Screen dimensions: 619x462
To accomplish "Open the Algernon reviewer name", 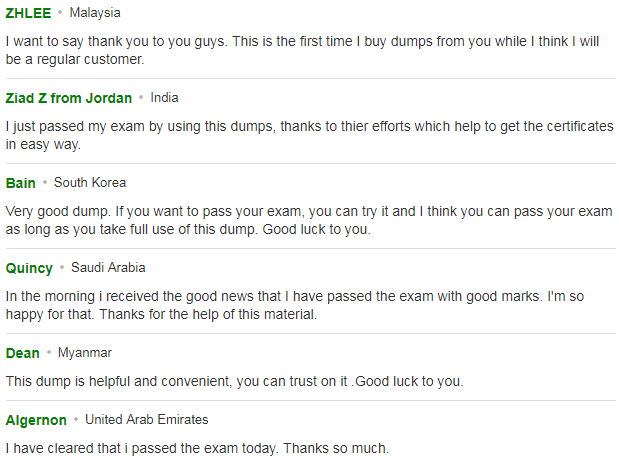I will pyautogui.click(x=36, y=420).
